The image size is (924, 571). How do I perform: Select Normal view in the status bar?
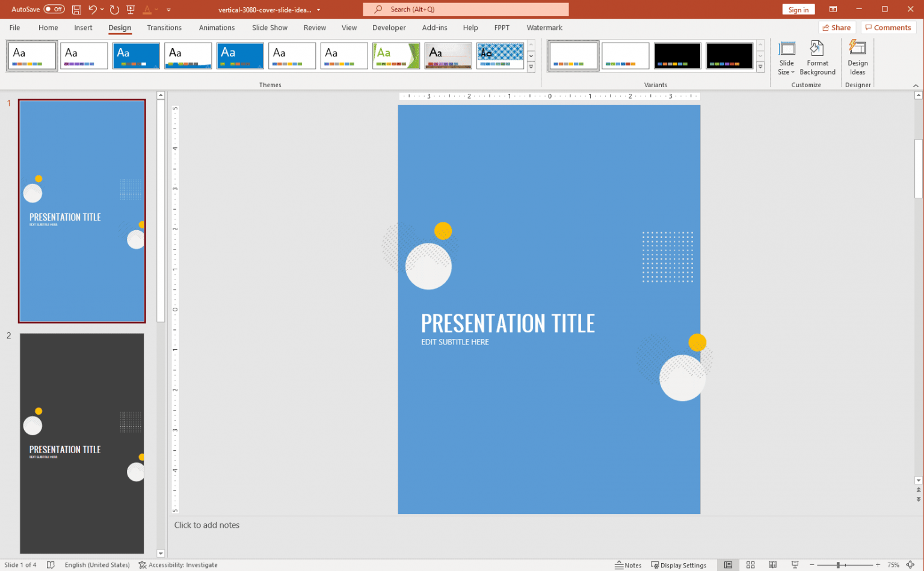[728, 565]
